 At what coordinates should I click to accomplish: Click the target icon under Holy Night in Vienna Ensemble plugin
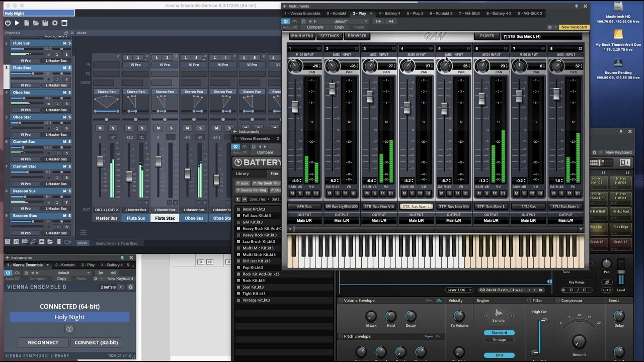(69, 329)
